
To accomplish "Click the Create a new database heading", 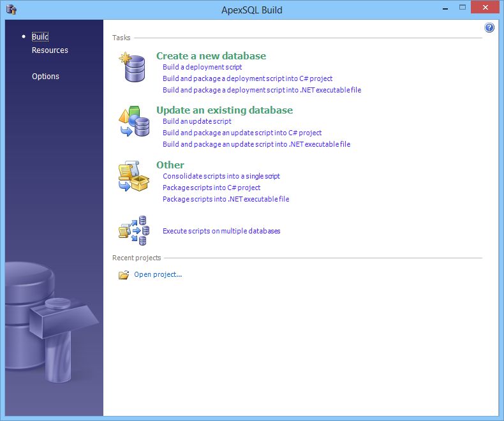I will pyautogui.click(x=211, y=56).
